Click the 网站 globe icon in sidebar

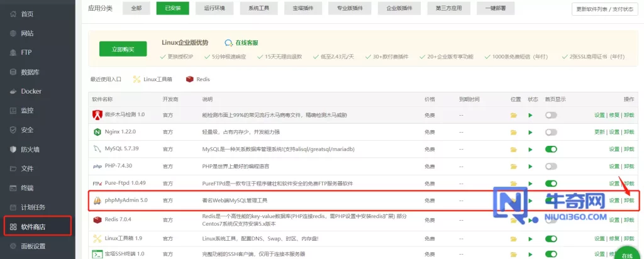[13, 33]
